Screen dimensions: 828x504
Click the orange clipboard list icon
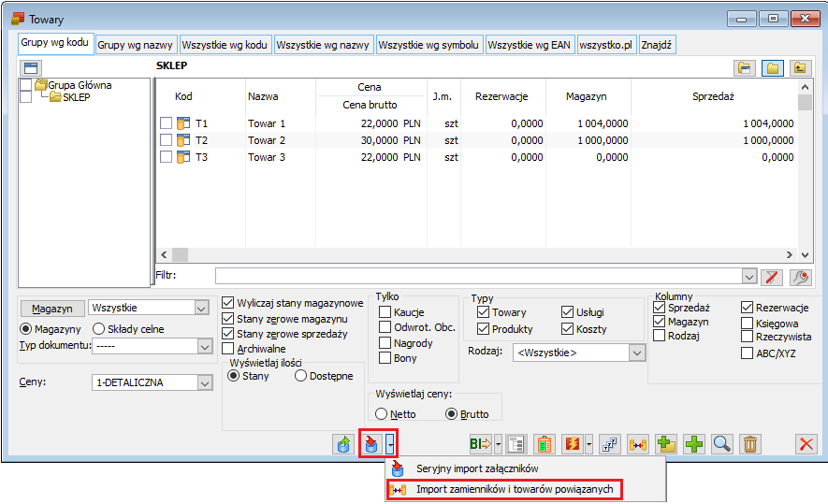[544, 444]
